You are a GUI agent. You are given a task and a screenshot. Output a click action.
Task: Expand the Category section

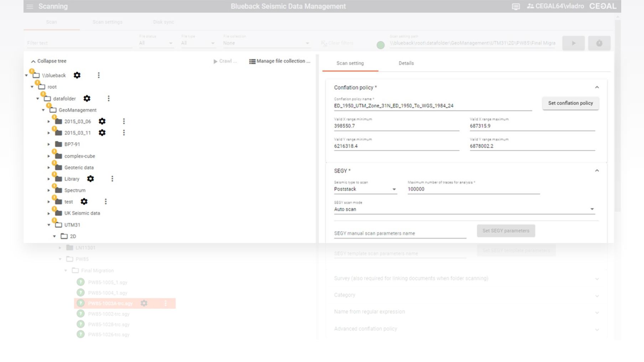coord(597,295)
